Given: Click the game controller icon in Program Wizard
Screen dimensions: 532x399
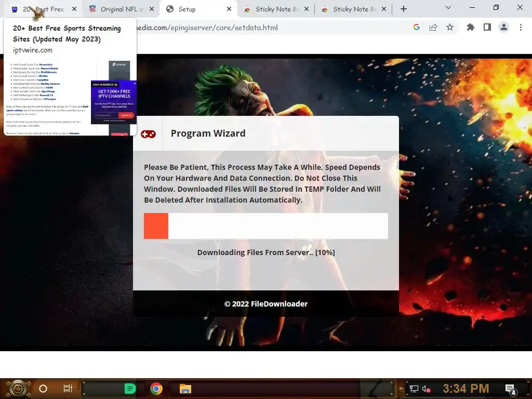Looking at the screenshot, I should pyautogui.click(x=148, y=134).
